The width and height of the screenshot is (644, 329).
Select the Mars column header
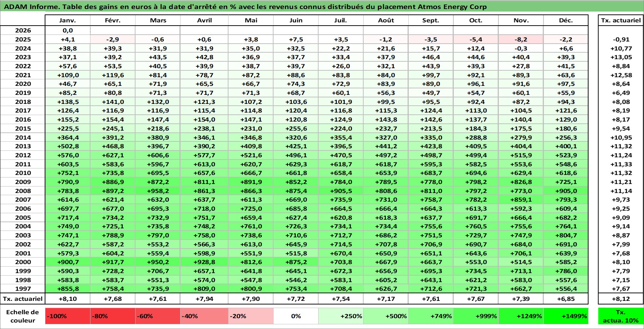[x=158, y=21]
